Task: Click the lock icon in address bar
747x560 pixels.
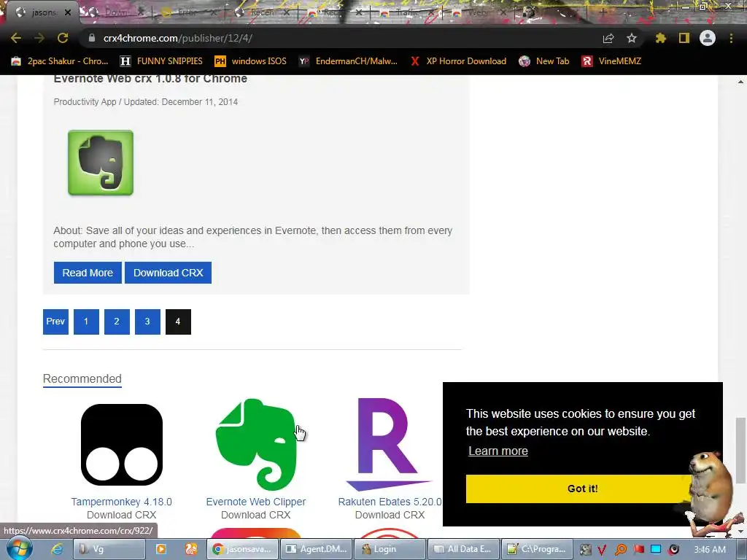Action: (x=92, y=38)
